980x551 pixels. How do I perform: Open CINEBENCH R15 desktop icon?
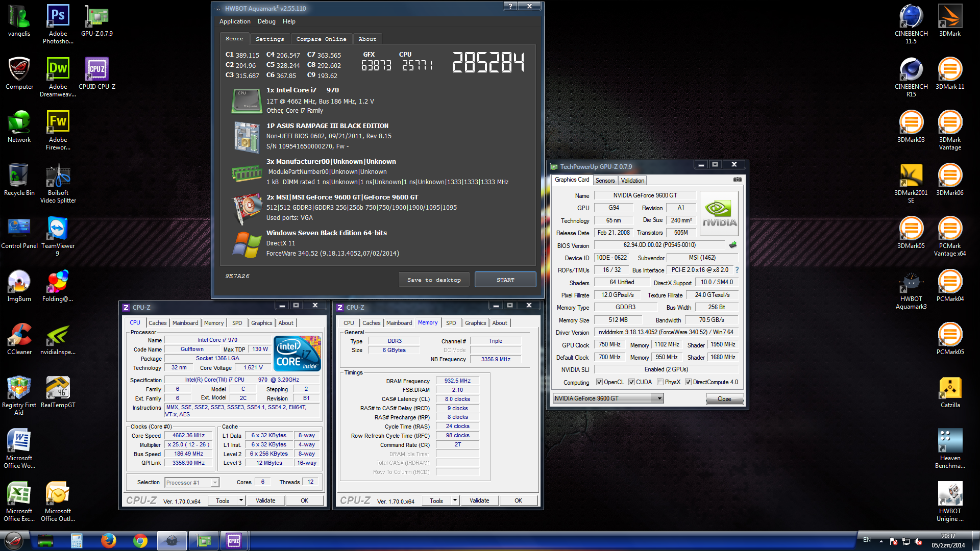(912, 77)
